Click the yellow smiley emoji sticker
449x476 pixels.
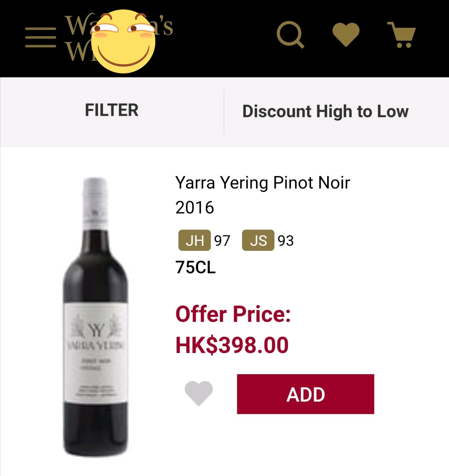point(124,41)
